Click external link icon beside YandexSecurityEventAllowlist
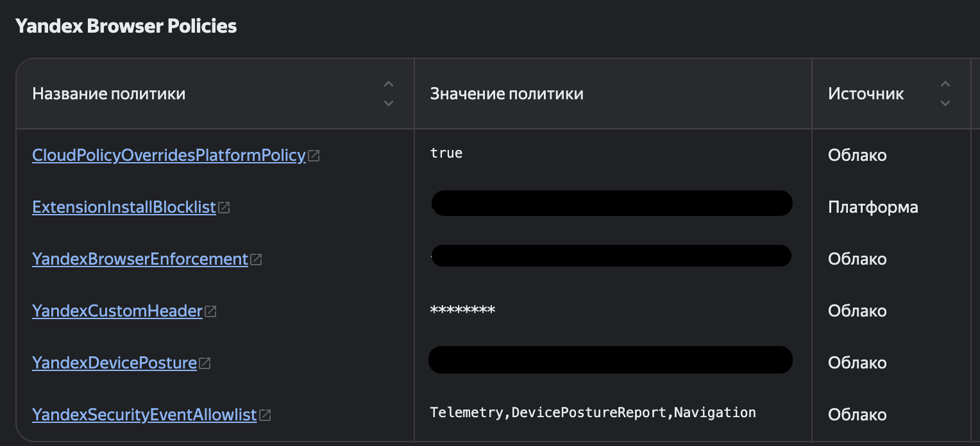Viewport: 980px width, 446px height. click(265, 415)
